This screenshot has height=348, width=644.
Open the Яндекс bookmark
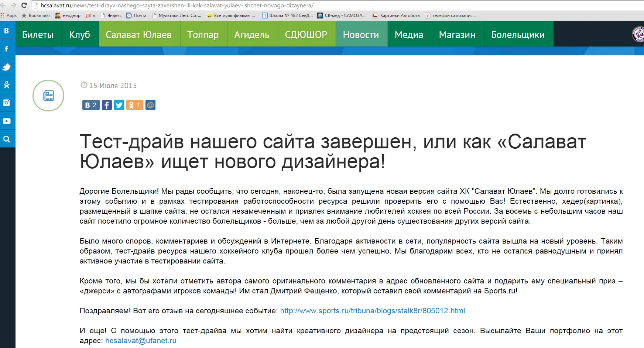pyautogui.click(x=111, y=15)
